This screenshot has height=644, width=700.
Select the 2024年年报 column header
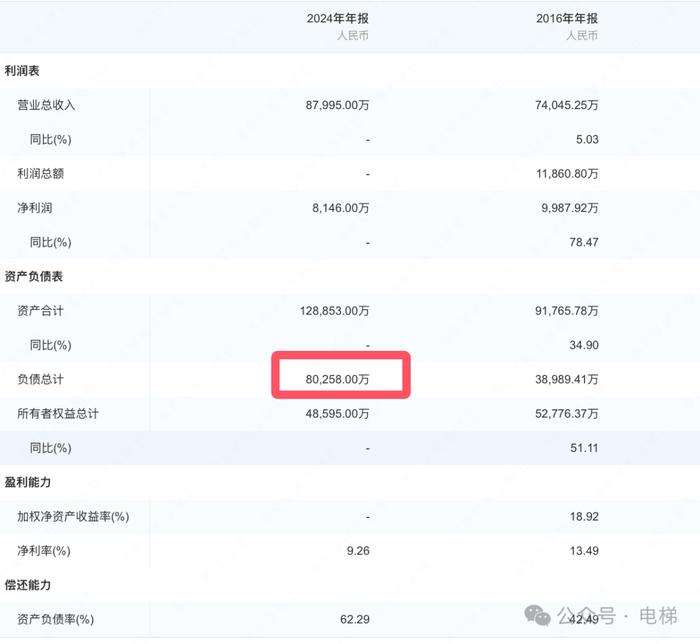(338, 18)
